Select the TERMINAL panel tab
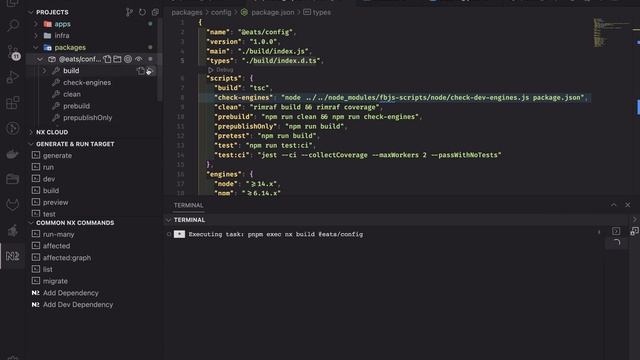Screen dimensions: 640x360 pyautogui.click(x=189, y=205)
